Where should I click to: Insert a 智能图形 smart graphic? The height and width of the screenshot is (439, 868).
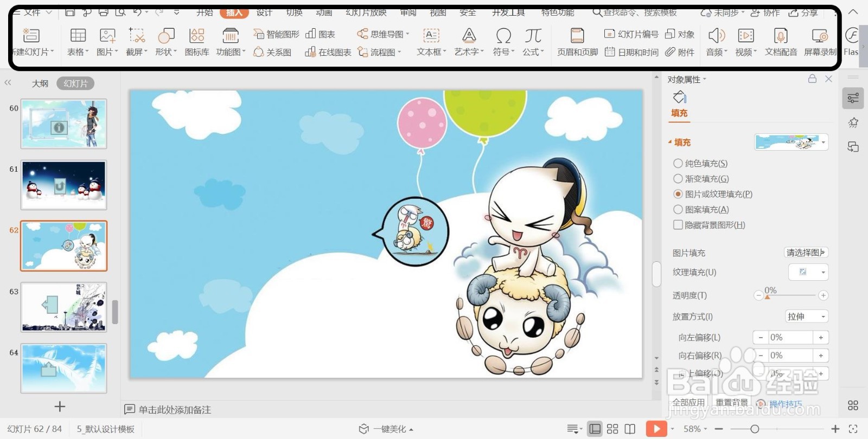(276, 34)
